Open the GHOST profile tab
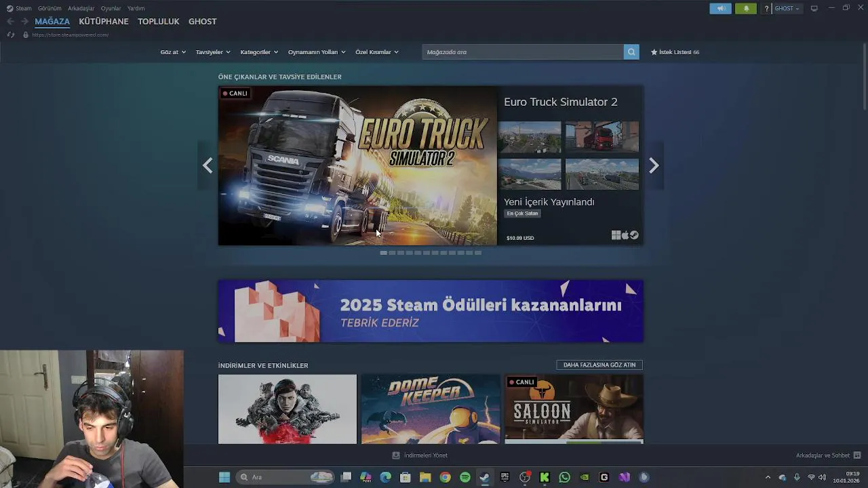 pos(203,22)
